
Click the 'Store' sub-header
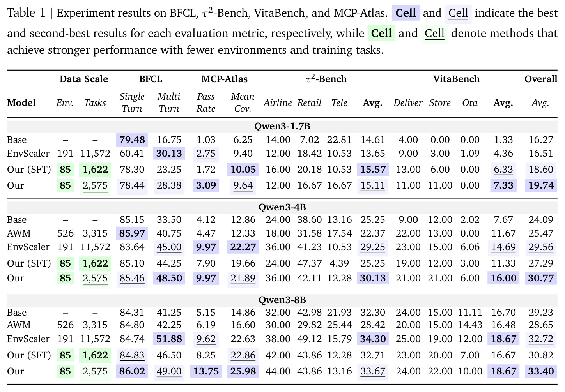tap(440, 103)
